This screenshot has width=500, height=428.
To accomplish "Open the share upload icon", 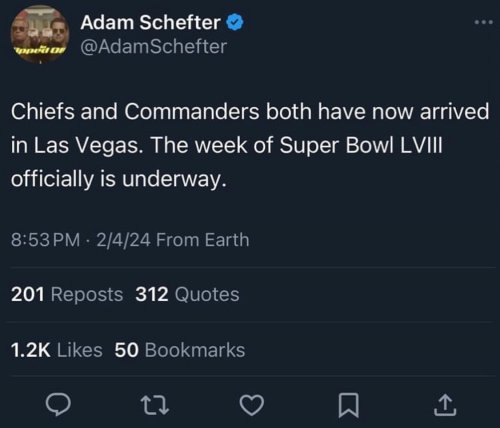I will (445, 405).
